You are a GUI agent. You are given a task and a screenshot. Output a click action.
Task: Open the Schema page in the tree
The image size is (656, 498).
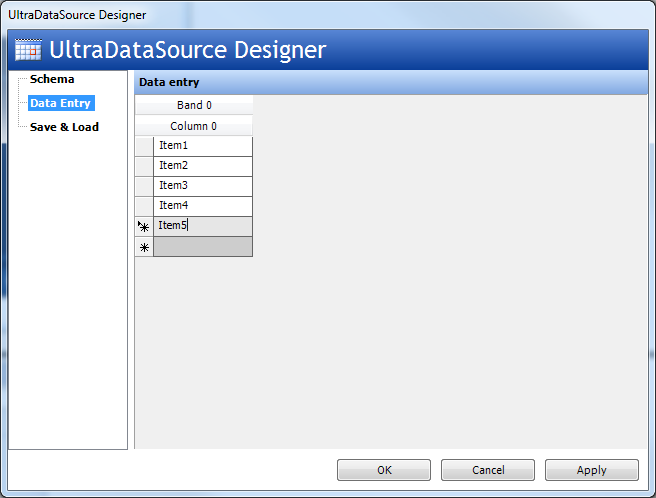click(52, 79)
